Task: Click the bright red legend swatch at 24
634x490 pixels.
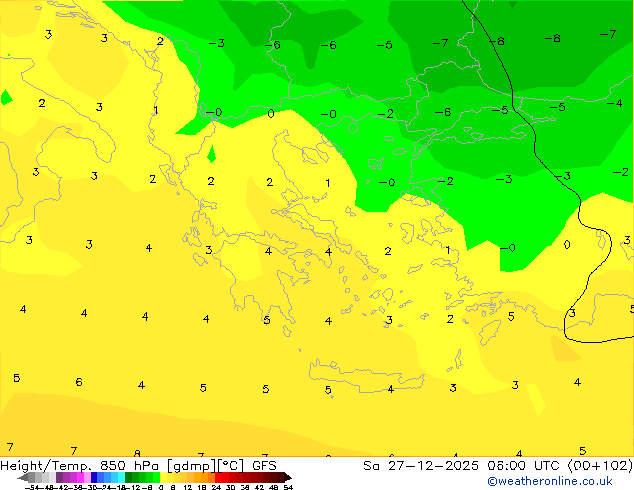Action: [x=218, y=477]
